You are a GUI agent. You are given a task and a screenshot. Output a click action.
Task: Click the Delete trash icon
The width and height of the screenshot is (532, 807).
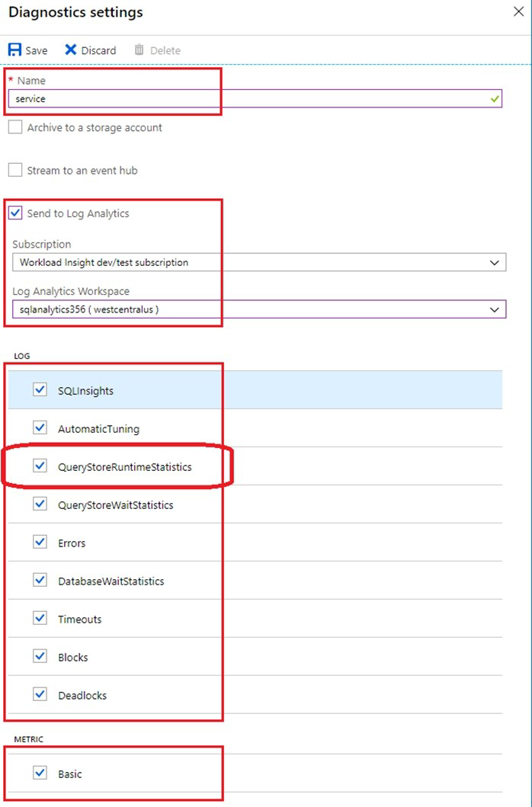tap(139, 50)
